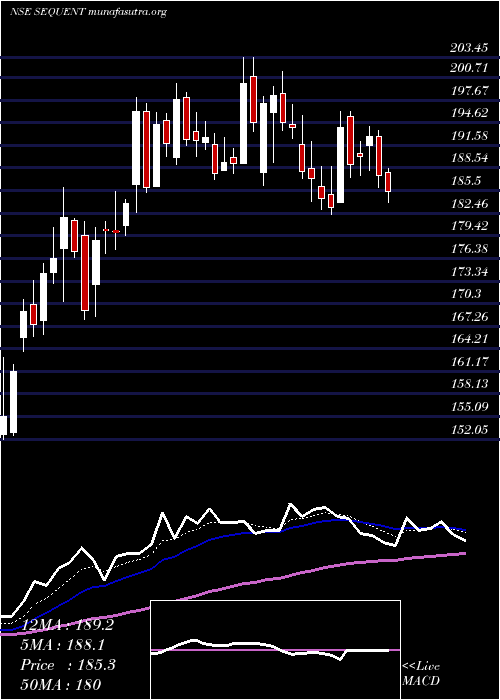Image resolution: width=500 pixels, height=700 pixels.
Task: Click the 152.05 price axis label
Action: pos(469,429)
